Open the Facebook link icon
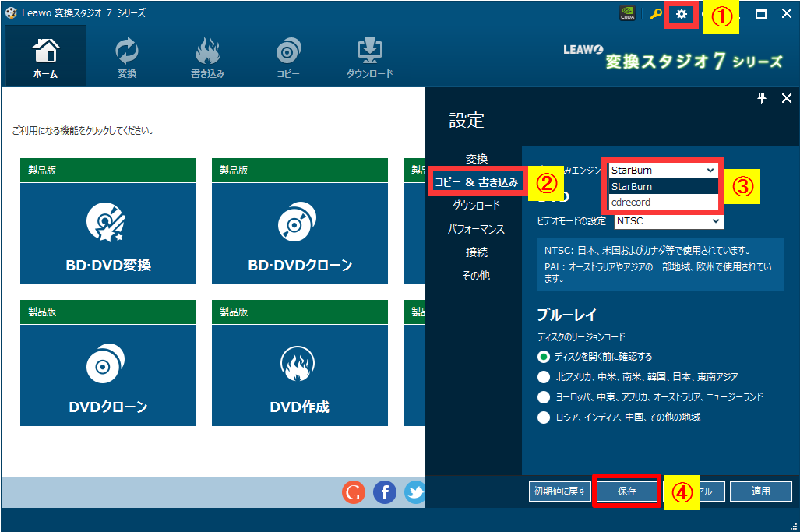 tap(385, 491)
